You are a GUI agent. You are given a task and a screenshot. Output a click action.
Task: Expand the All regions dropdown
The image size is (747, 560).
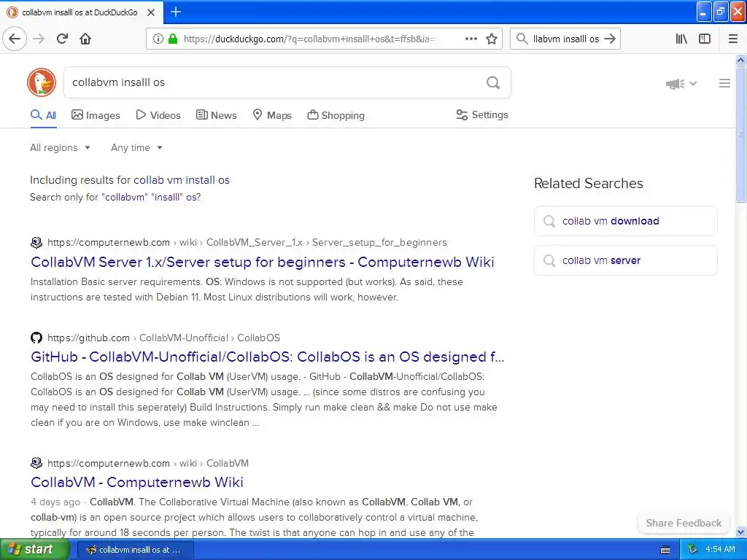[60, 147]
